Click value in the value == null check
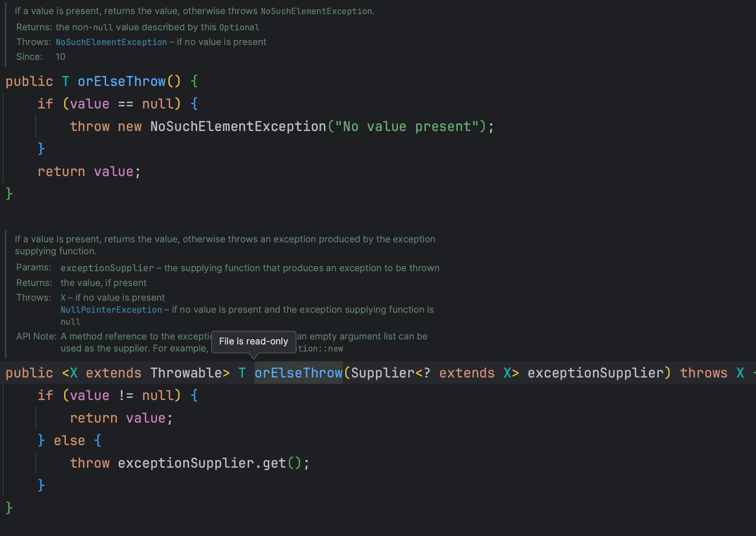The width and height of the screenshot is (756, 536). 89,104
